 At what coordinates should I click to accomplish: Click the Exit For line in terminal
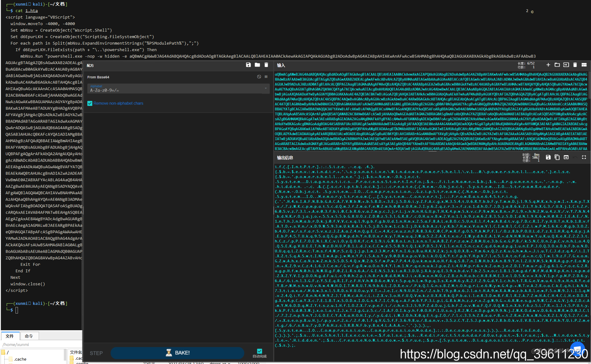click(x=30, y=265)
